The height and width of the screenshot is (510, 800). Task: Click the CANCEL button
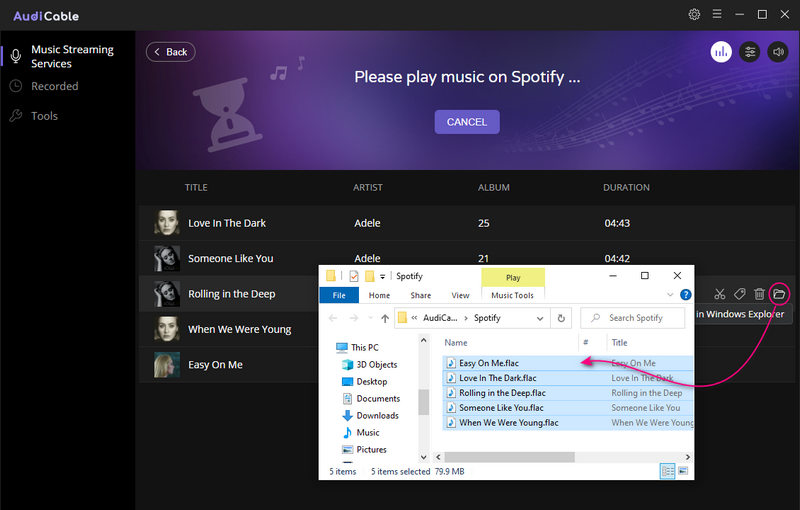467,122
